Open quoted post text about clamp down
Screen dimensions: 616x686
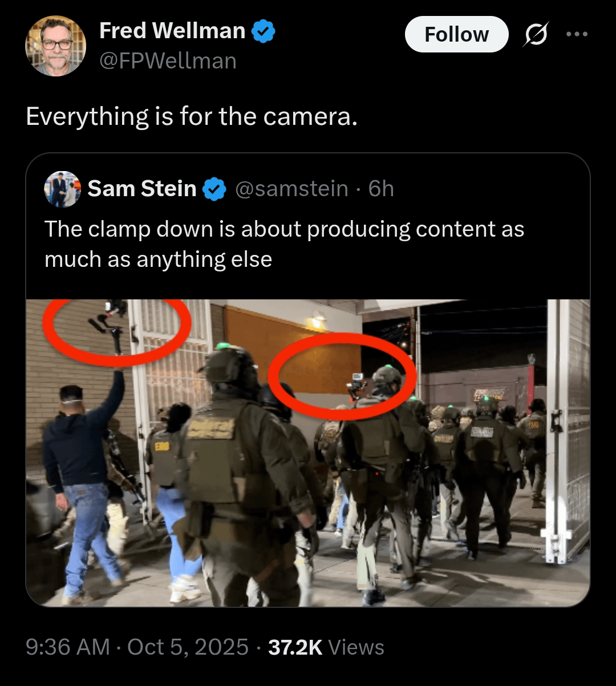click(x=284, y=244)
